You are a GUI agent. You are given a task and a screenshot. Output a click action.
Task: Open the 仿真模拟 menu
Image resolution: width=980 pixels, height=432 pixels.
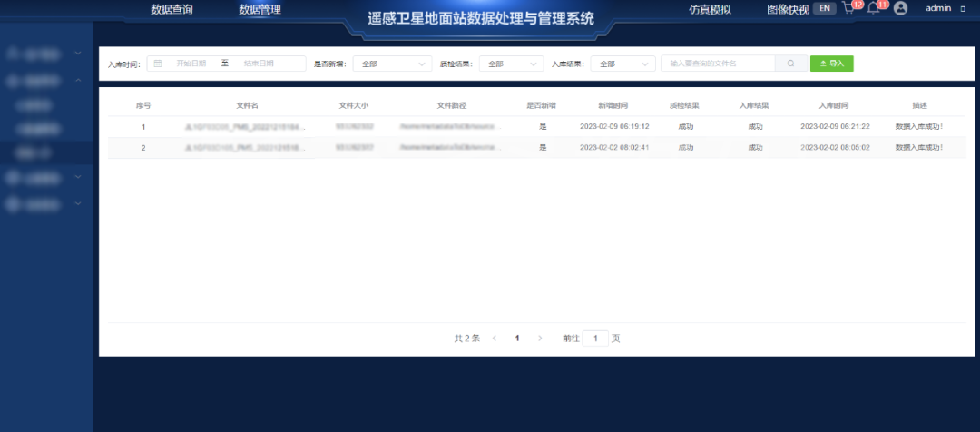[710, 9]
